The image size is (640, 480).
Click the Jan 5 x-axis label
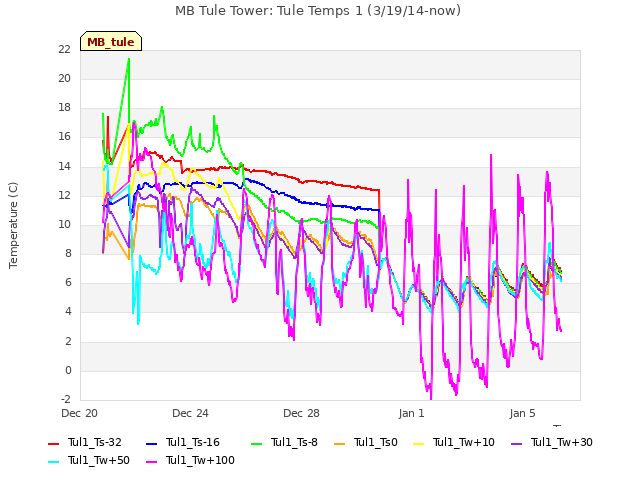(522, 413)
